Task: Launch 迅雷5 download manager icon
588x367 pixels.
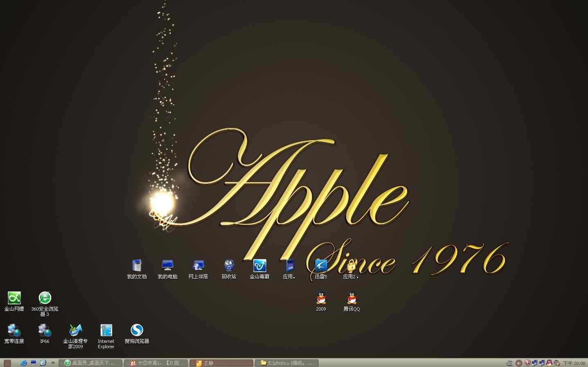Action: 321,269
